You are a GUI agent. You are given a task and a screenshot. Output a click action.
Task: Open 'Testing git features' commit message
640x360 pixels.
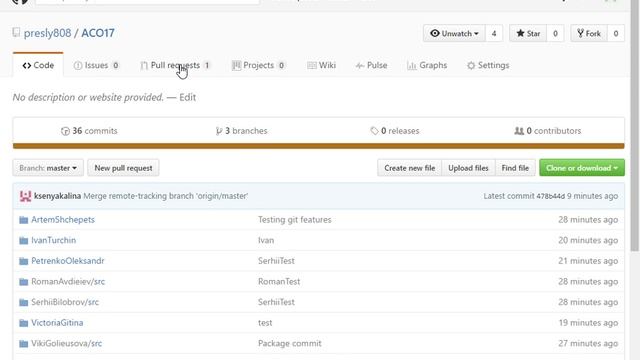pyautogui.click(x=295, y=220)
